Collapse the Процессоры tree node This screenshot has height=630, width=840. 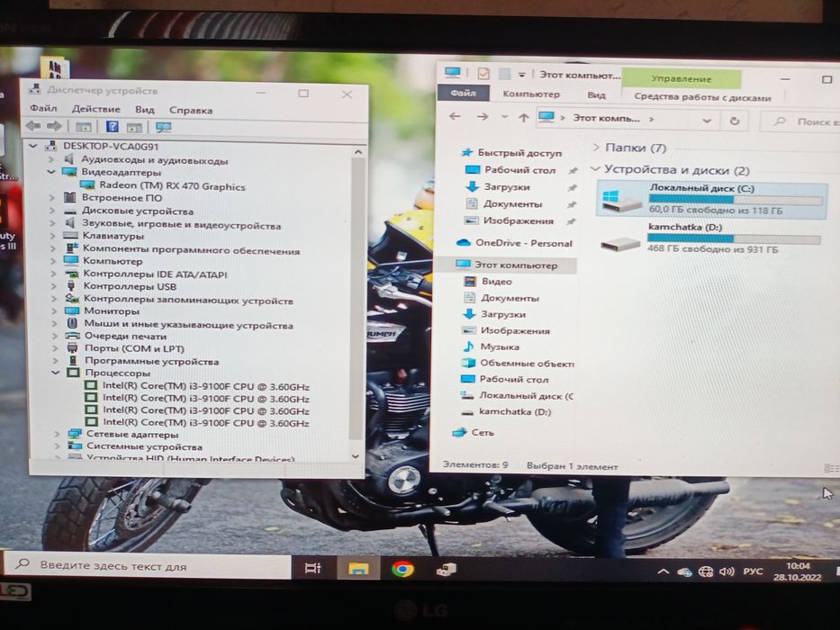tap(56, 373)
